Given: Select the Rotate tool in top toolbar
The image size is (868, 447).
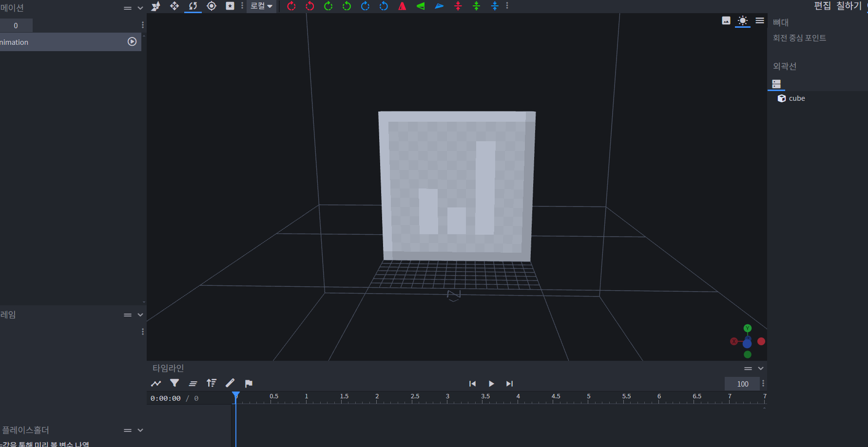Looking at the screenshot, I should [x=193, y=6].
